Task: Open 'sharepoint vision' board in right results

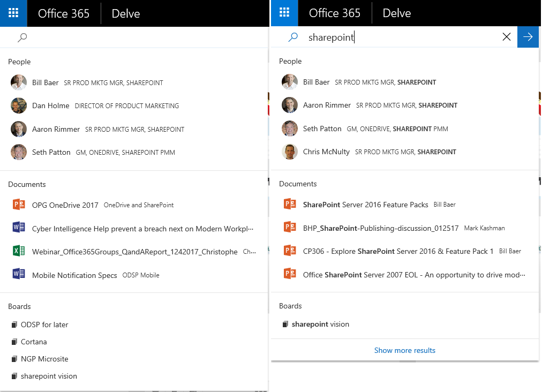Action: (x=320, y=324)
